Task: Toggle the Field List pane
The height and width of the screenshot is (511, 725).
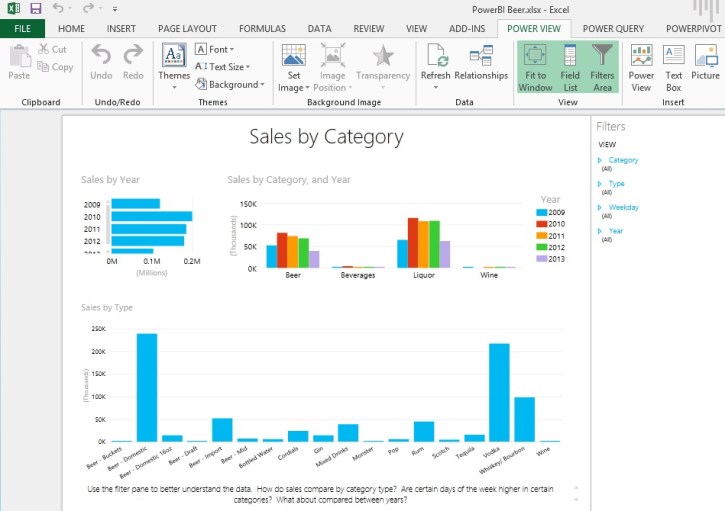Action: tap(569, 67)
